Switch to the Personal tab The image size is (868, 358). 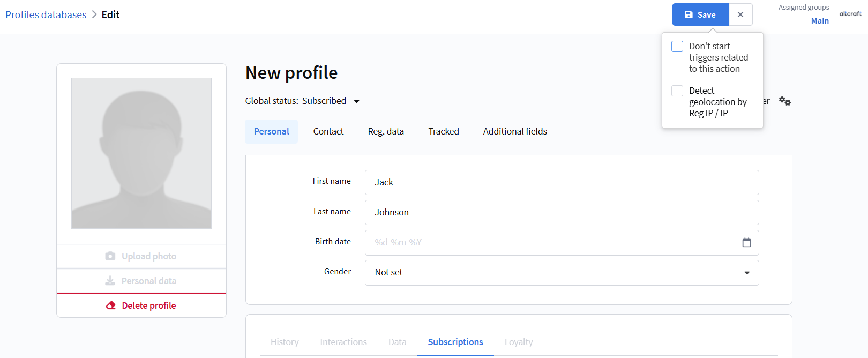point(271,131)
